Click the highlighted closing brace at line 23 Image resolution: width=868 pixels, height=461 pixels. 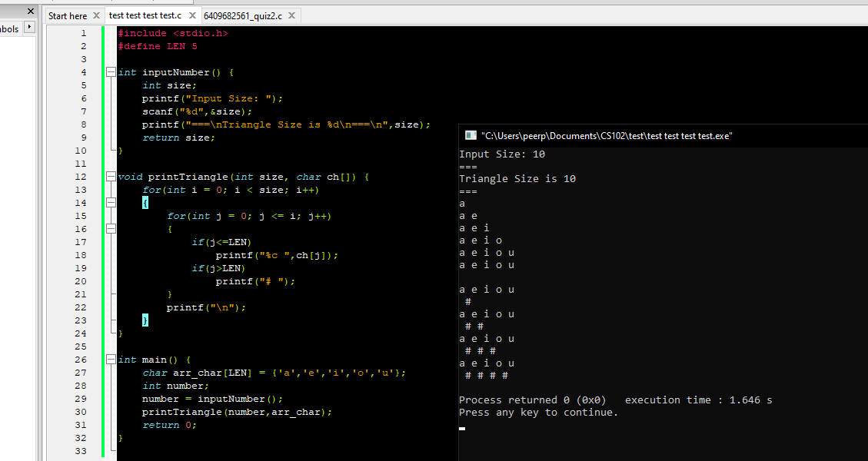pyautogui.click(x=145, y=320)
